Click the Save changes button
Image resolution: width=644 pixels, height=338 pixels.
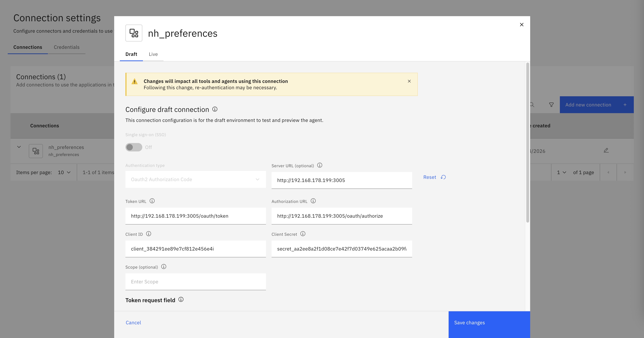pos(489,323)
